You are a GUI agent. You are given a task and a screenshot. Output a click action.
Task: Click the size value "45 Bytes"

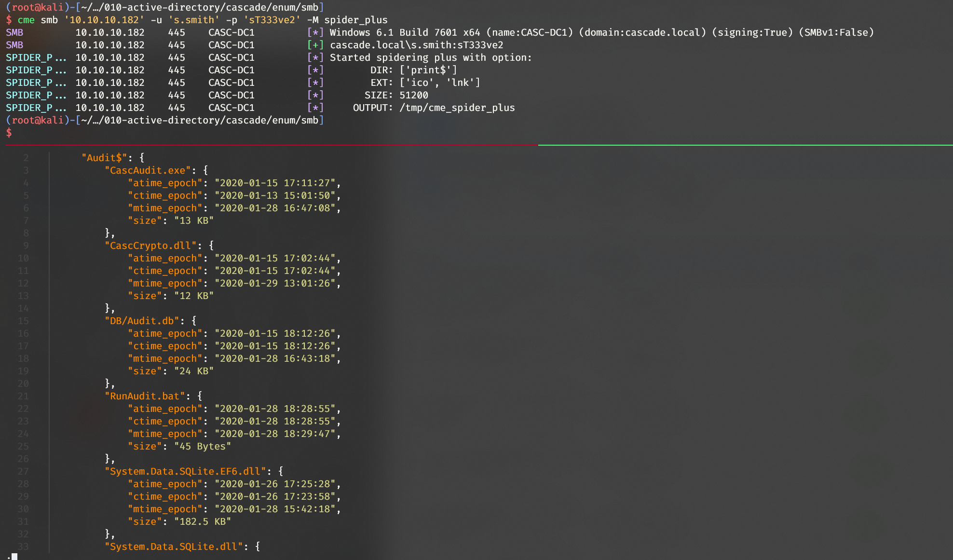(x=203, y=446)
